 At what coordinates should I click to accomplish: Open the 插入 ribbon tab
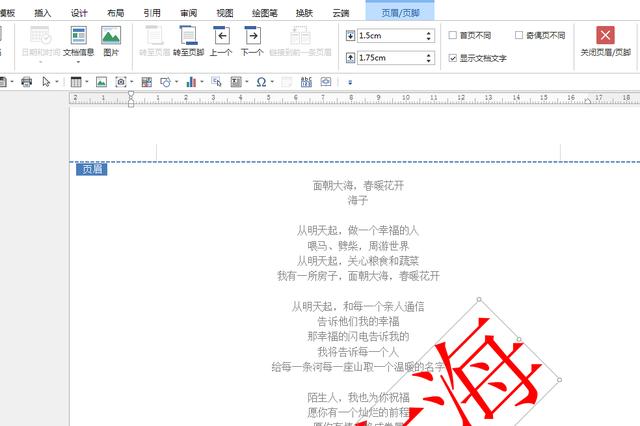pos(42,13)
